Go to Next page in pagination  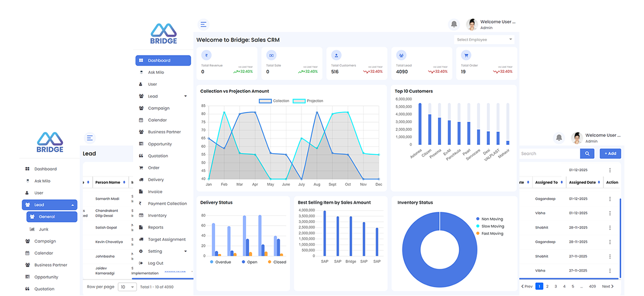pos(607,287)
